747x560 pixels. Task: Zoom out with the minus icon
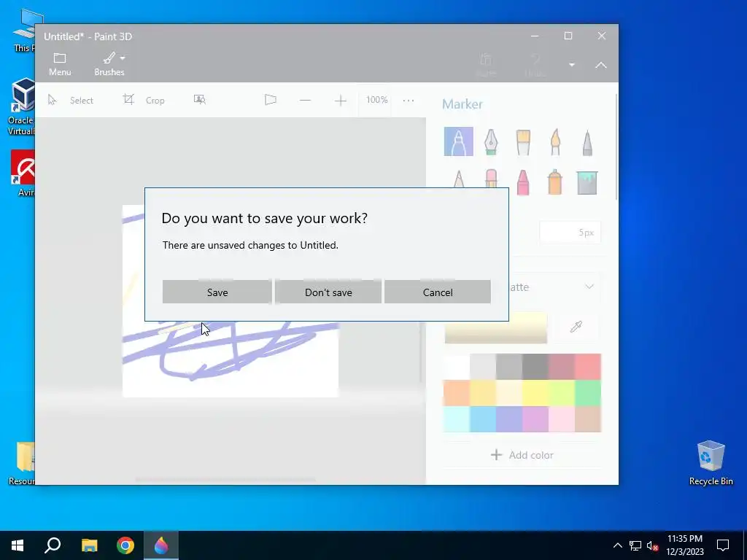tap(306, 100)
